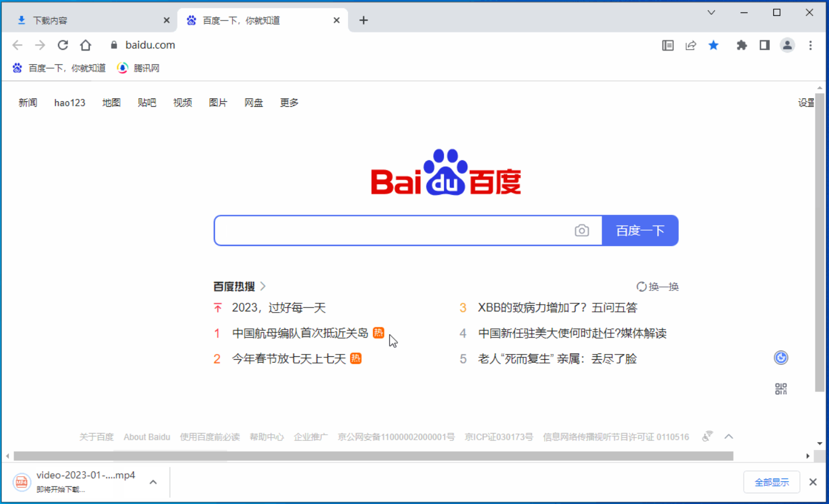The height and width of the screenshot is (504, 829).
Task: Open the reading mode sidebar icon
Action: coord(668,45)
